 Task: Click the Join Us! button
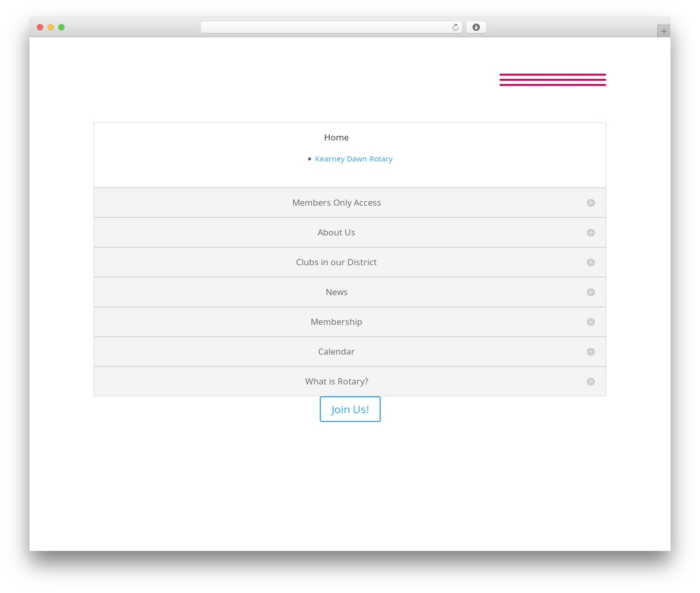(350, 409)
